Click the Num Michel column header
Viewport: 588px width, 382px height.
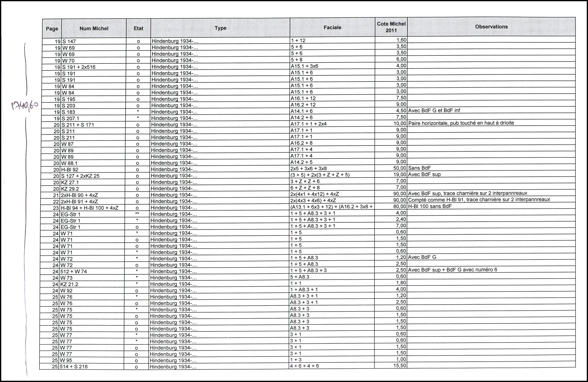point(94,28)
